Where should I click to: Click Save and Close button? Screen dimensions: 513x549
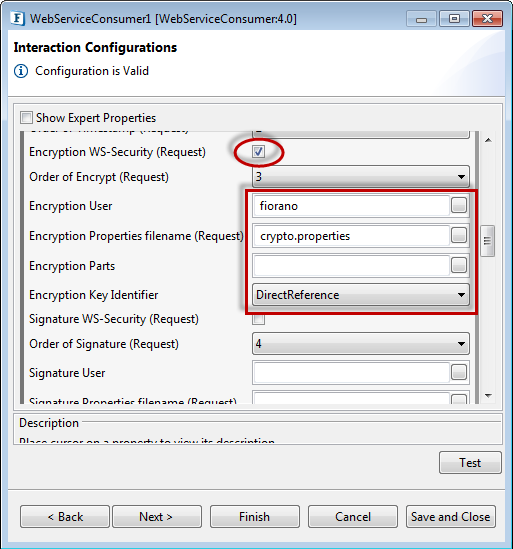tap(451, 516)
